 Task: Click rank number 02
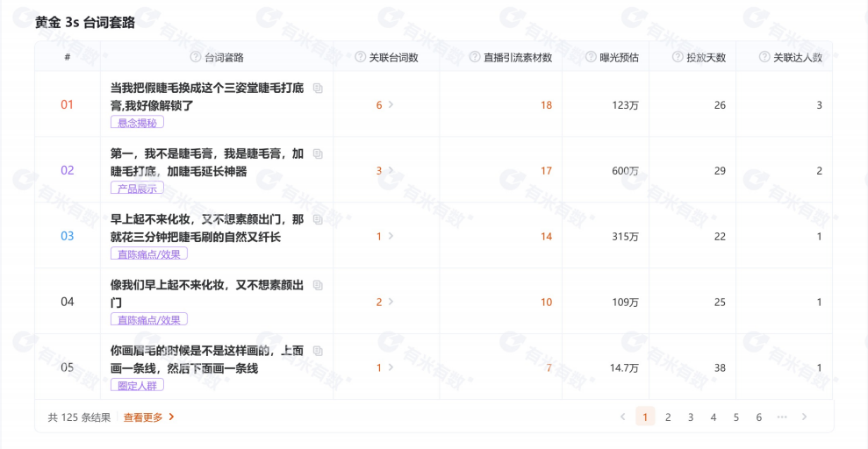point(67,170)
